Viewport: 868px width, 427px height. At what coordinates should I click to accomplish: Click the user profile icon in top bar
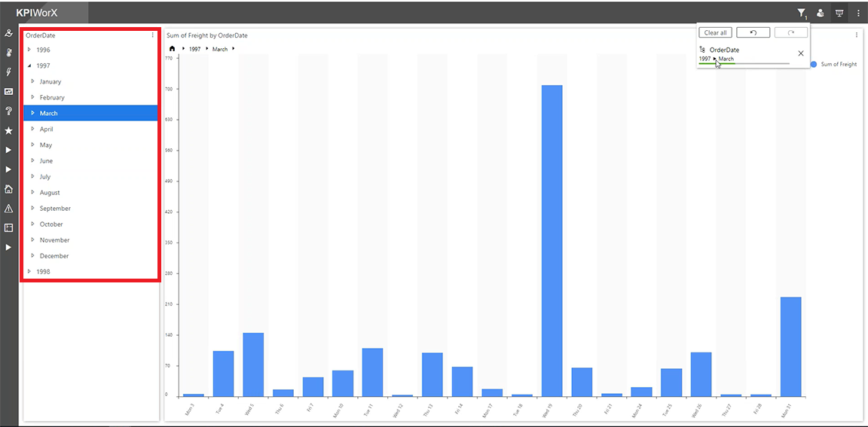[821, 13]
